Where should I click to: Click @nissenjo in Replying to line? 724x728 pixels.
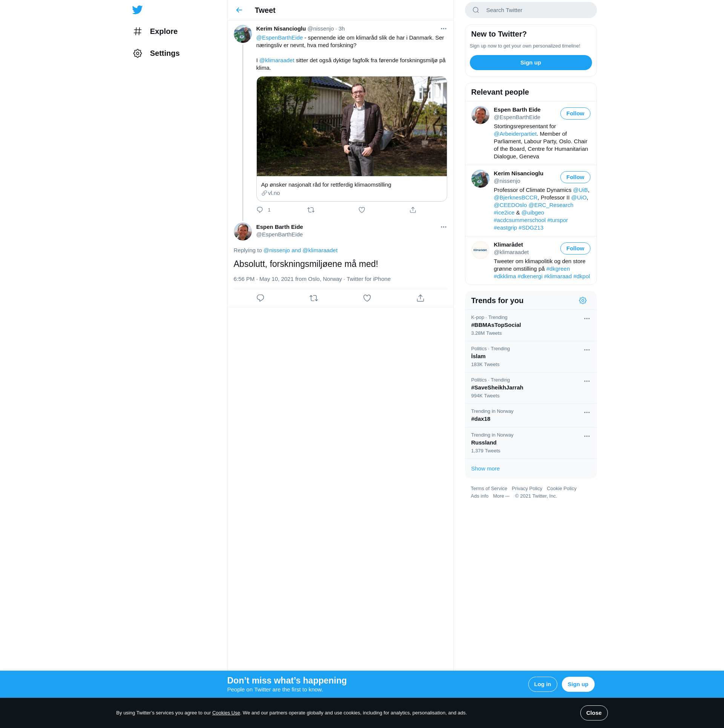[276, 250]
